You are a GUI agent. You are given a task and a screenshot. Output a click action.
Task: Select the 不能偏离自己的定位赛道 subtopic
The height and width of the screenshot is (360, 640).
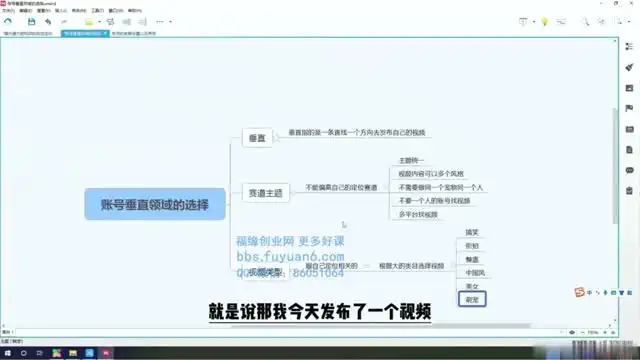[341, 188]
